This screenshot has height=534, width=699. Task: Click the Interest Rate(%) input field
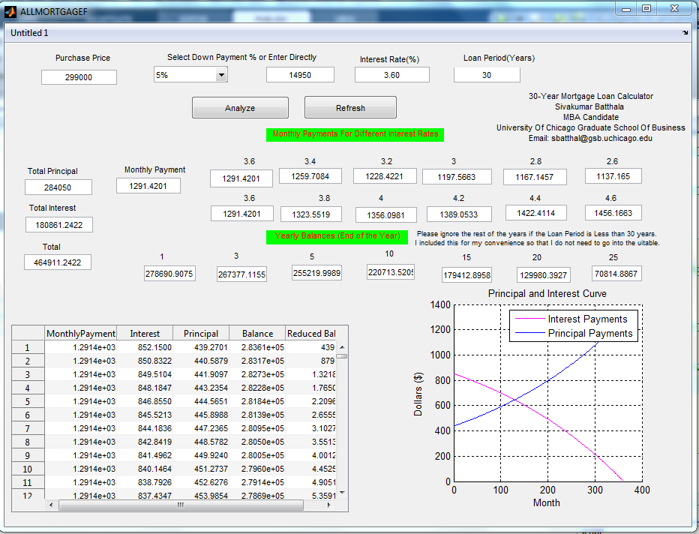[392, 75]
